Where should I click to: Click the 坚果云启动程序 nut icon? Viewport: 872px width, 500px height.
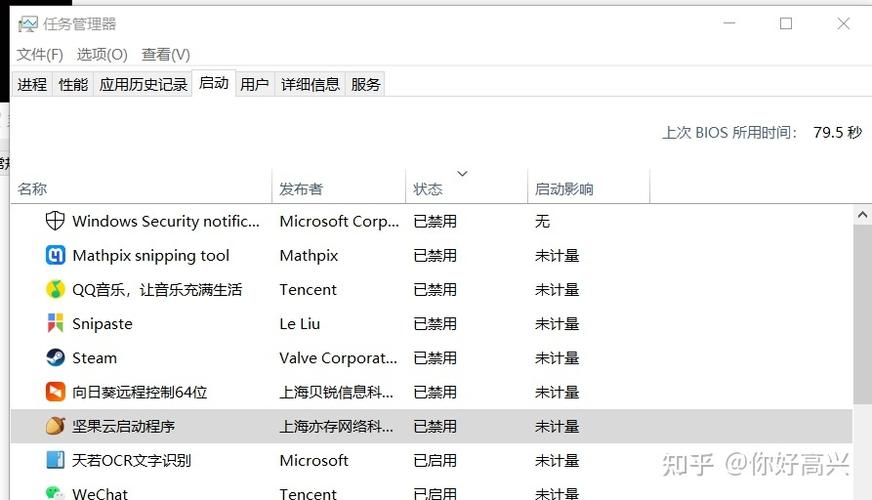(55, 426)
